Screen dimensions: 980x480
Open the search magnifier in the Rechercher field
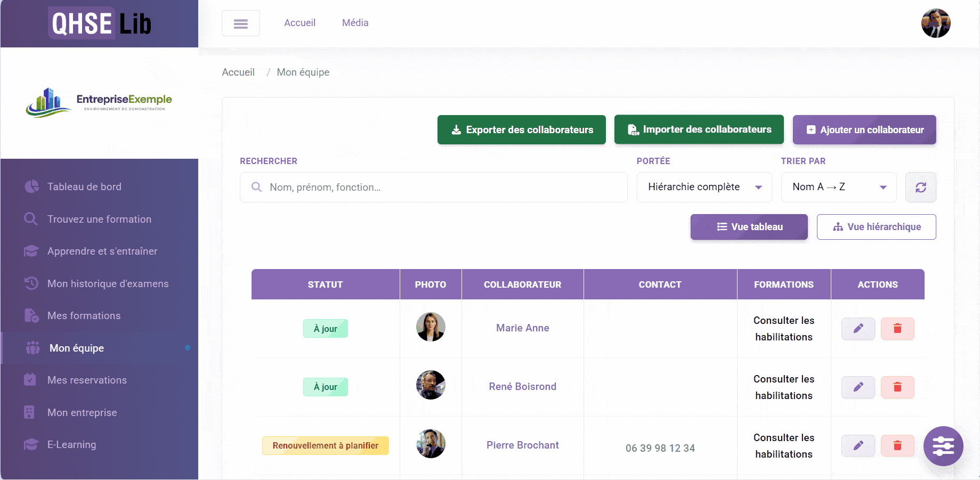256,187
